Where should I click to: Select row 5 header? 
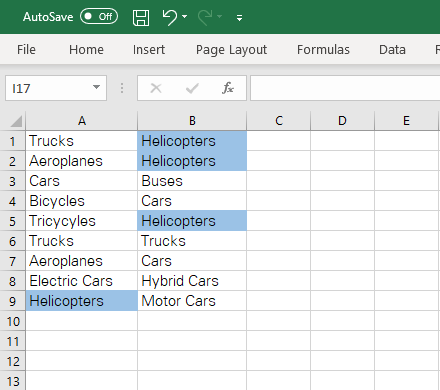coord(13,221)
